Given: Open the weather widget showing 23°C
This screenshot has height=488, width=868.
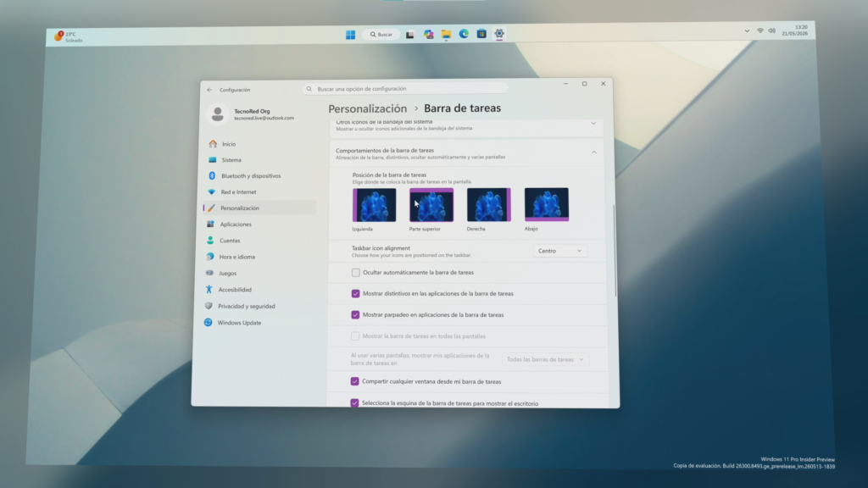Looking at the screenshot, I should click(69, 36).
